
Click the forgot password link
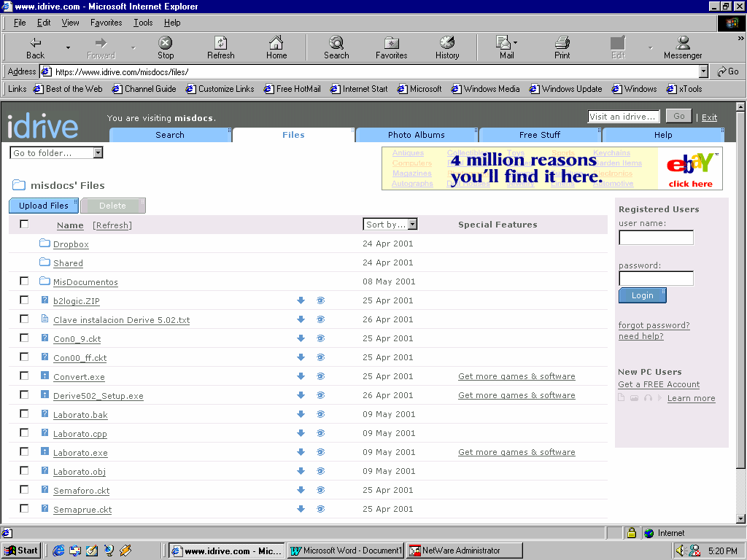654,325
